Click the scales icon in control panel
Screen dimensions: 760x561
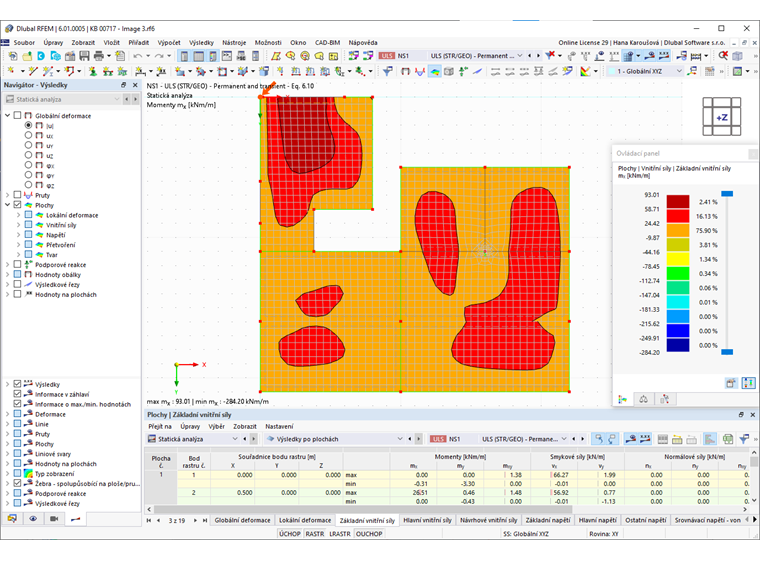[x=644, y=399]
